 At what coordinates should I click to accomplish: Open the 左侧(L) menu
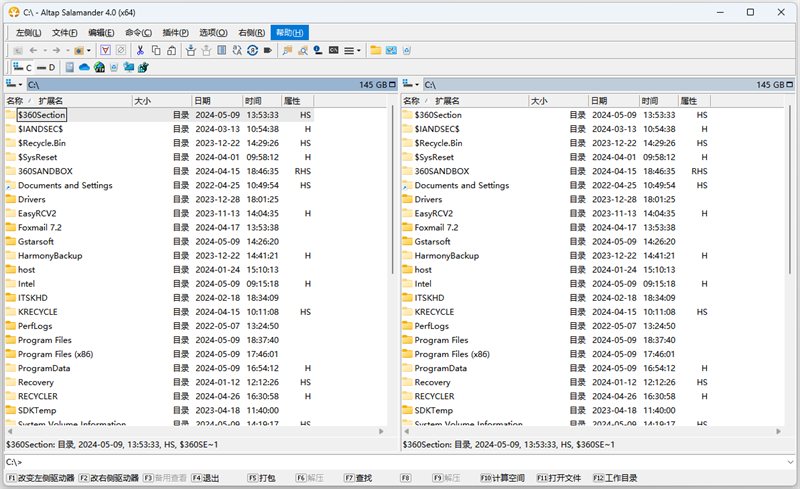[28, 33]
